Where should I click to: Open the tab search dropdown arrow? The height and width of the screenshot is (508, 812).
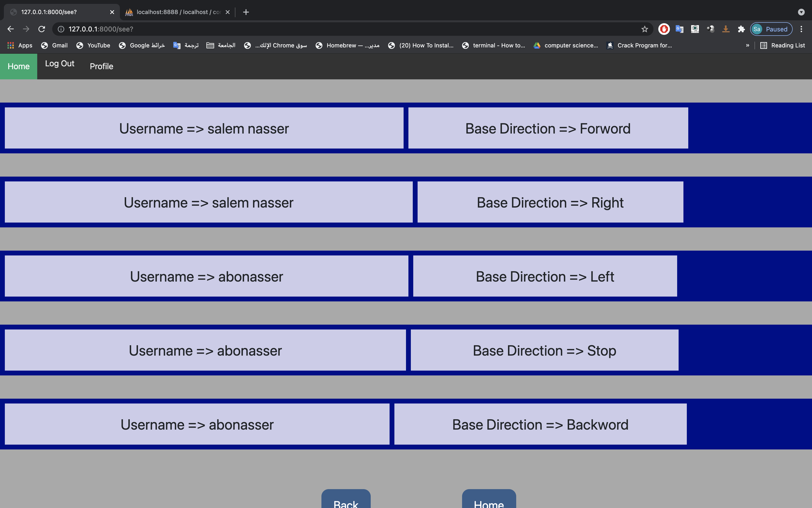(801, 12)
